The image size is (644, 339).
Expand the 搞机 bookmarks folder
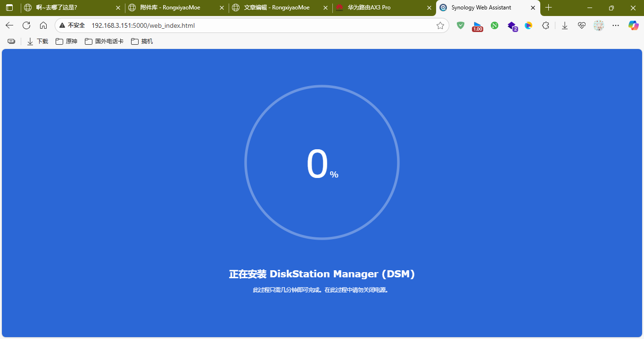coord(142,41)
